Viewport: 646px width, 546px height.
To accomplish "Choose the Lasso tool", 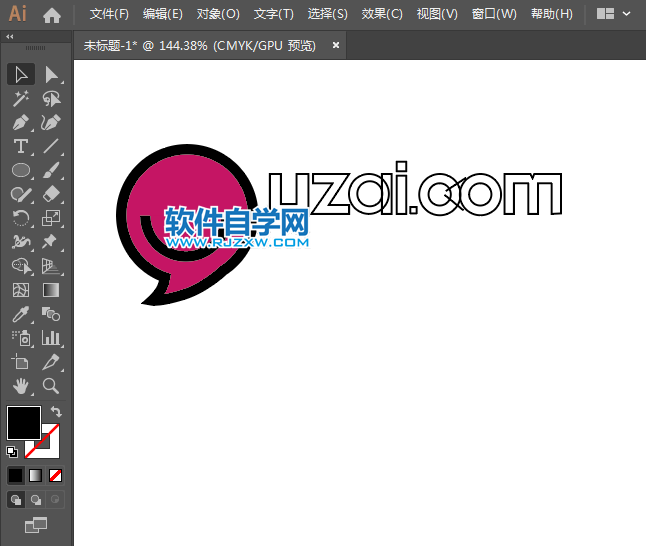I will [x=51, y=98].
